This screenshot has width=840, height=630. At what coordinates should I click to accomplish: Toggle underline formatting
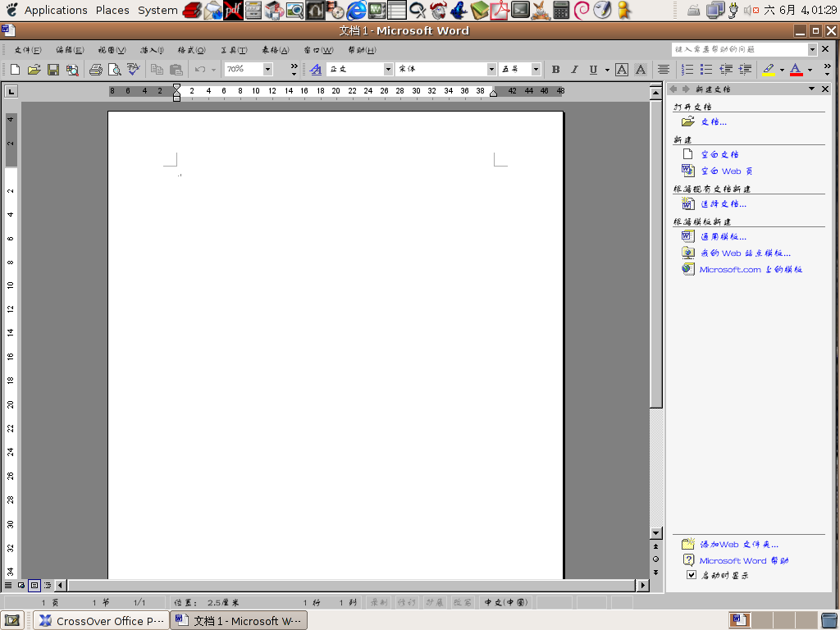click(x=593, y=69)
